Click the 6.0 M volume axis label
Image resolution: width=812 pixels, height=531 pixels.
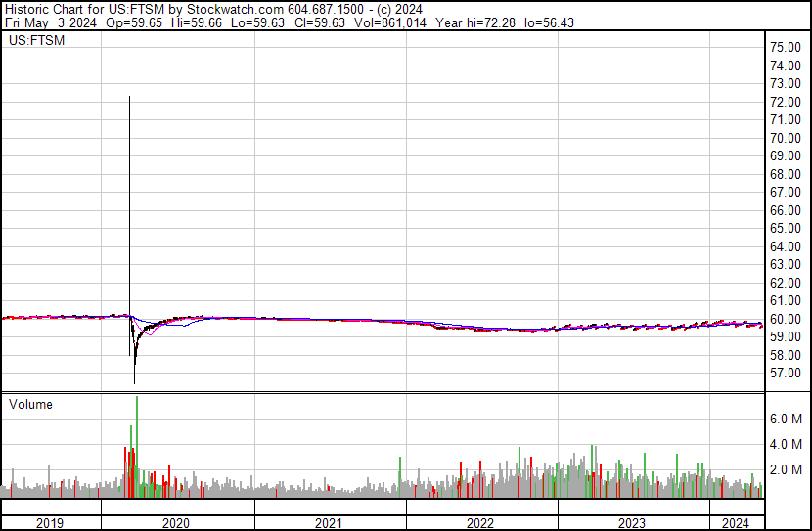coord(788,419)
